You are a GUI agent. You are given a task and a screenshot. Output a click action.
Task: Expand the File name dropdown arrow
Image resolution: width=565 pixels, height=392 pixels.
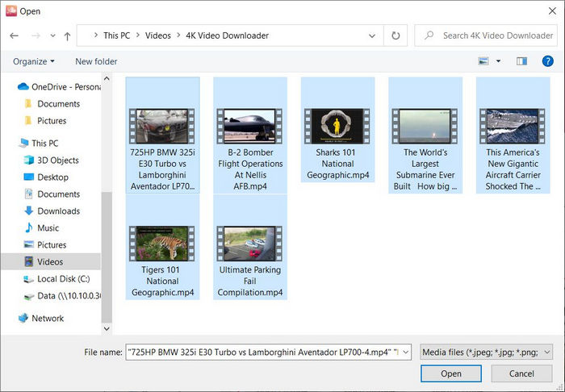(x=406, y=352)
